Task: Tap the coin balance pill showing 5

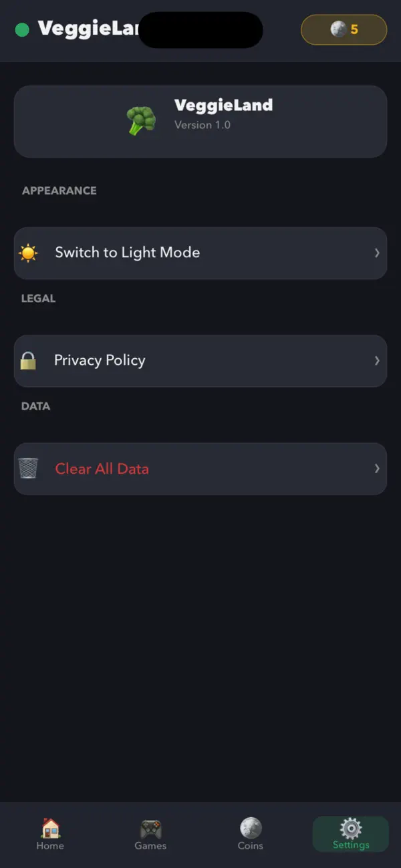Action: point(344,29)
